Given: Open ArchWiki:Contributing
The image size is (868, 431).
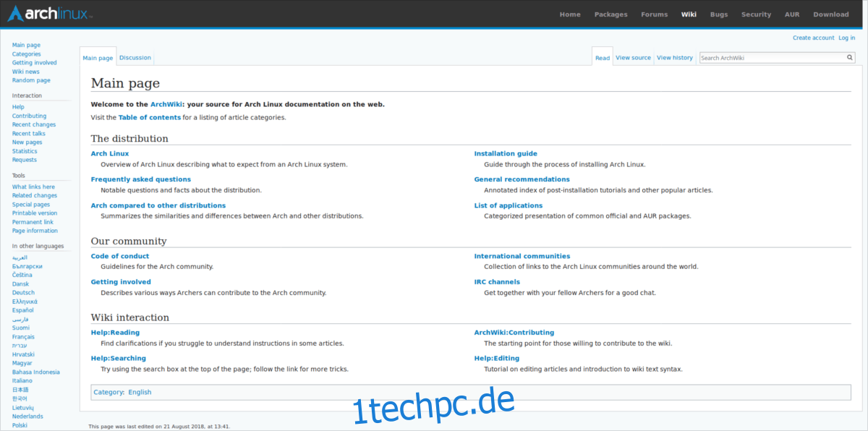Looking at the screenshot, I should click(514, 333).
